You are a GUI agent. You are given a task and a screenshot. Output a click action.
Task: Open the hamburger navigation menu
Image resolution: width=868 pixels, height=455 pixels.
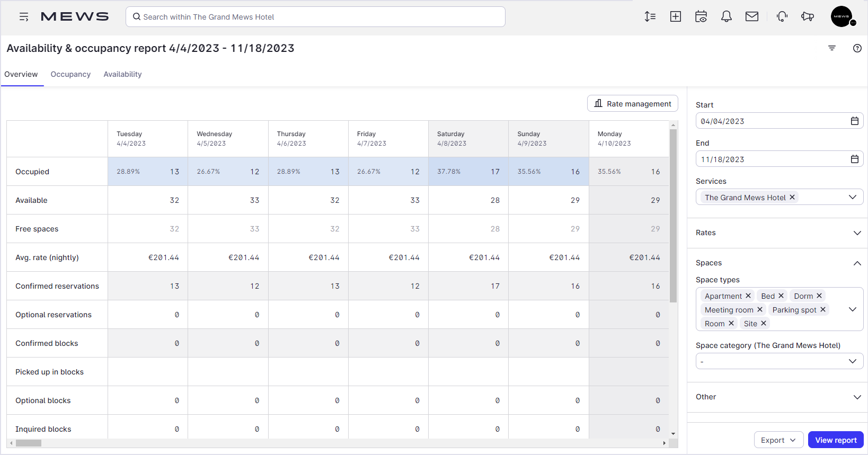coord(24,17)
